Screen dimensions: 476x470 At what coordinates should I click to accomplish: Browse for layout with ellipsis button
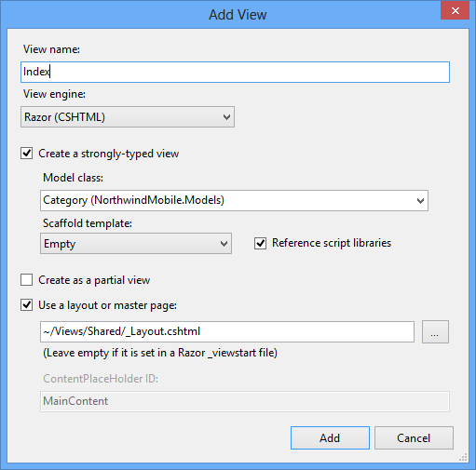coord(435,331)
